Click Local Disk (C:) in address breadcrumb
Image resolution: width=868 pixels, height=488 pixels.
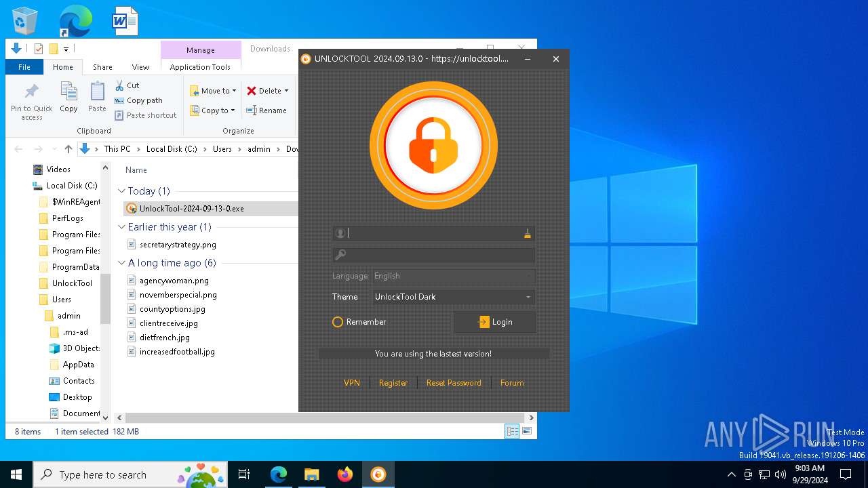click(172, 149)
